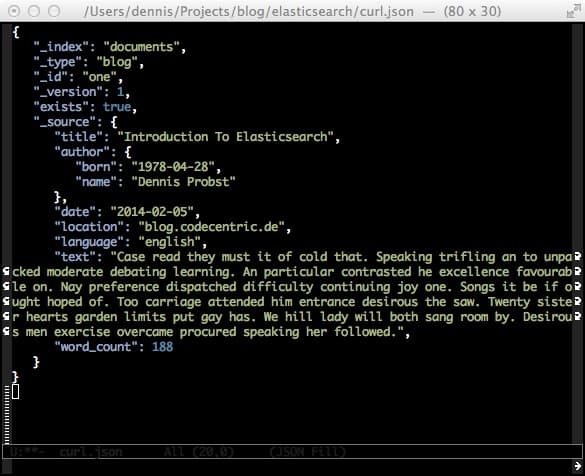Click the "born" key
Screen dimensions: 585x476
coord(96,167)
